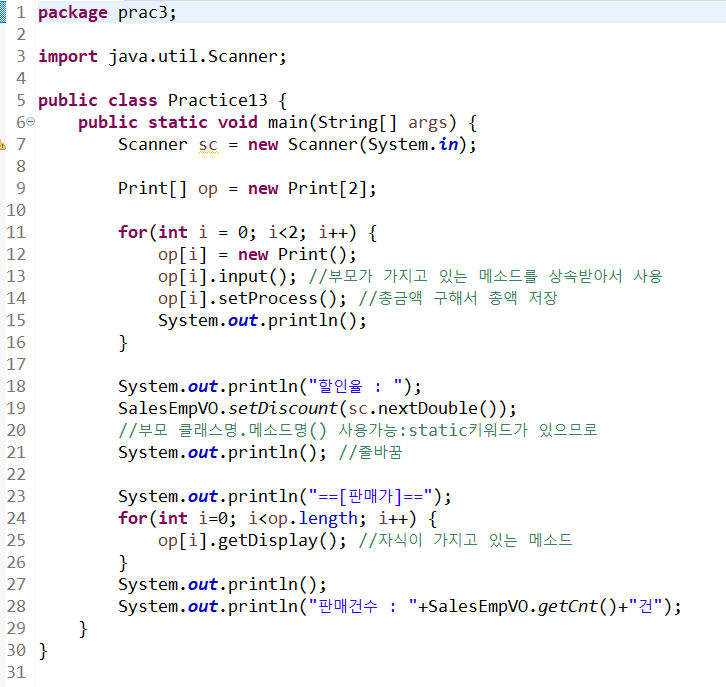Click comment '//자식이 가지고 있는 메소드'
726x687 pixels.
point(465,540)
